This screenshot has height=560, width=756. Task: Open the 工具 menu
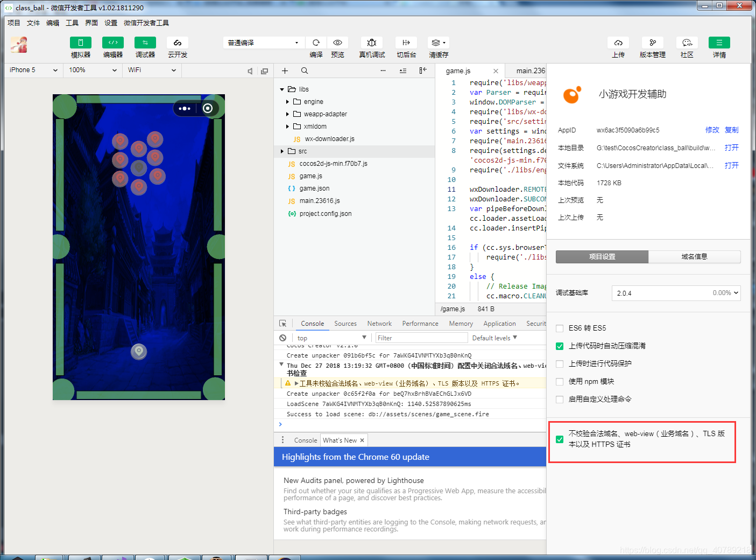[72, 23]
